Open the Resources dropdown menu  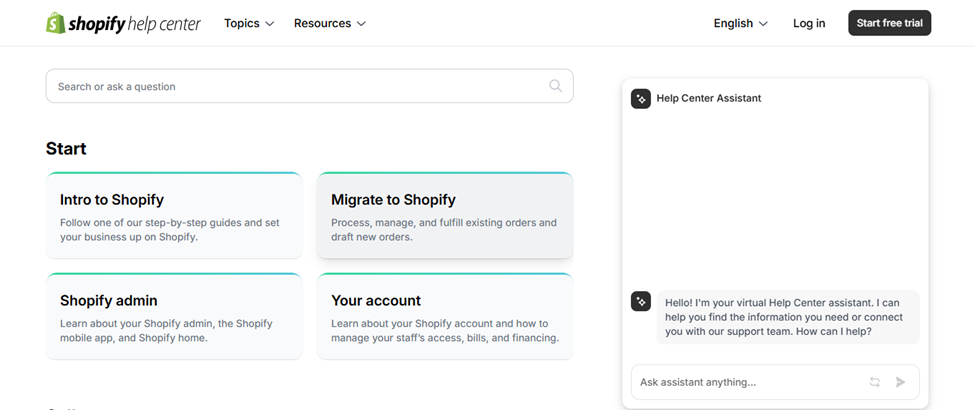329,23
